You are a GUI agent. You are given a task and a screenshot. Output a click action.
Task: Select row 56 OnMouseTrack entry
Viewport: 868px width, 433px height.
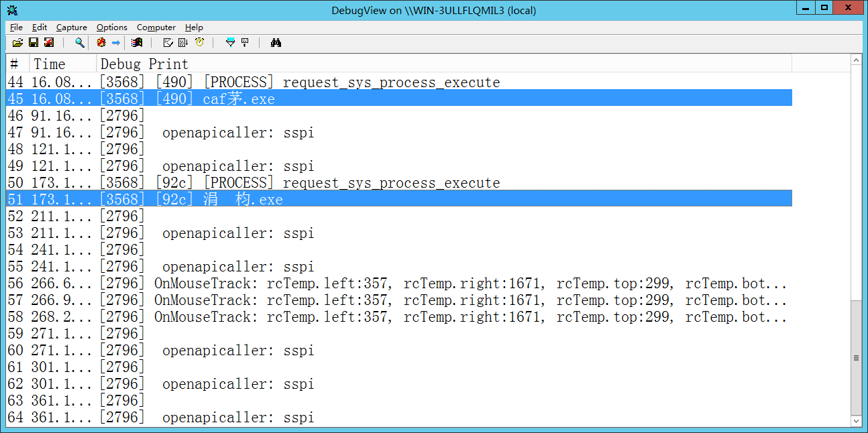click(399, 283)
